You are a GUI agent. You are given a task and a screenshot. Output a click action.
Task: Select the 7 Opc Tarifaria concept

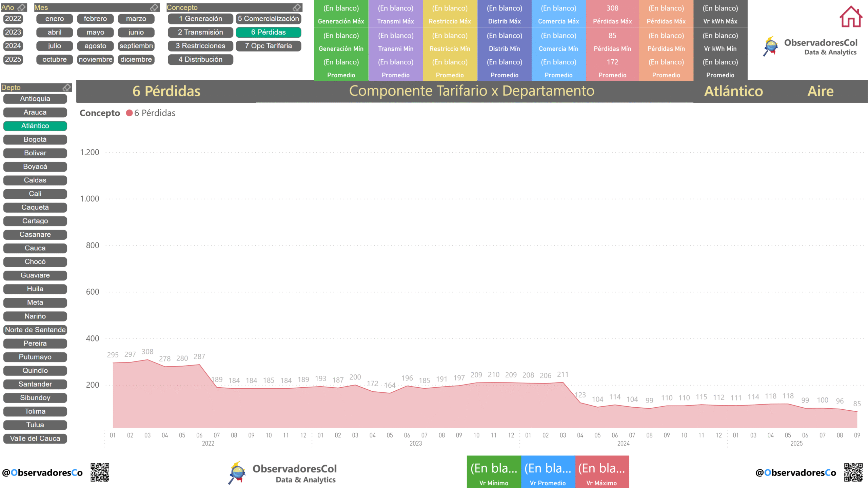pos(268,46)
